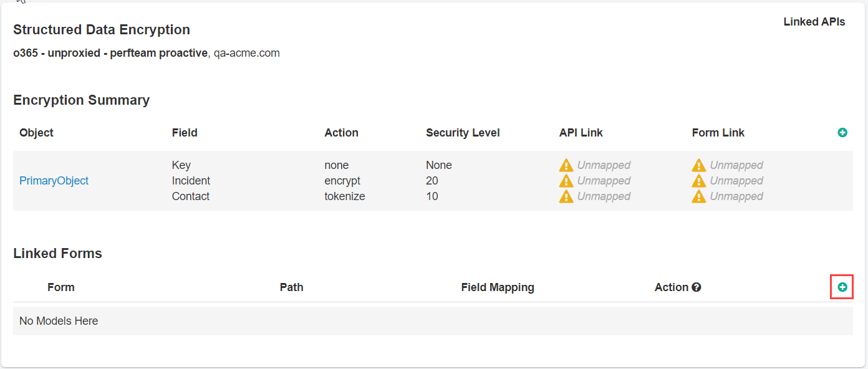The image size is (868, 369).
Task: Click Unmapped API Link for Key field
Action: click(604, 165)
